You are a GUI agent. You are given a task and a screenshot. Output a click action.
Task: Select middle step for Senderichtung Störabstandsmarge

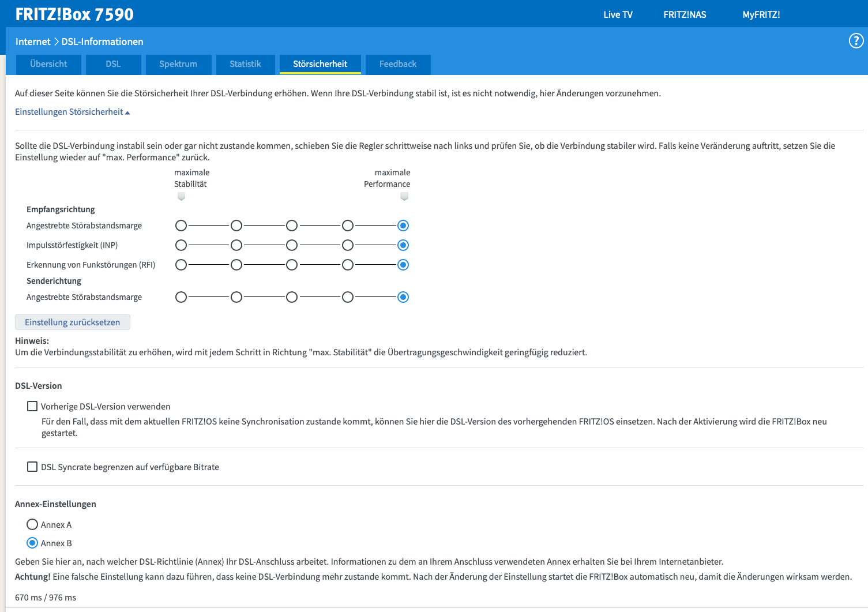click(292, 297)
